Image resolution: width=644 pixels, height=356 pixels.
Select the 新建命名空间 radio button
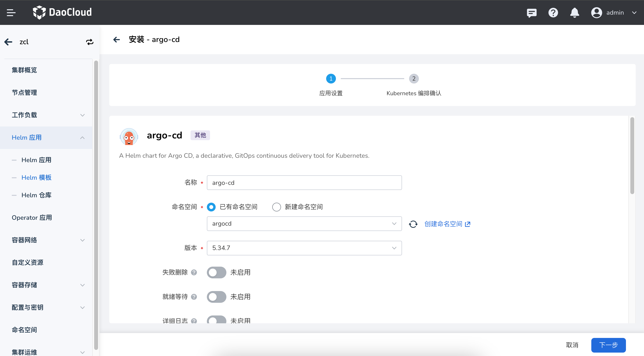coord(276,207)
